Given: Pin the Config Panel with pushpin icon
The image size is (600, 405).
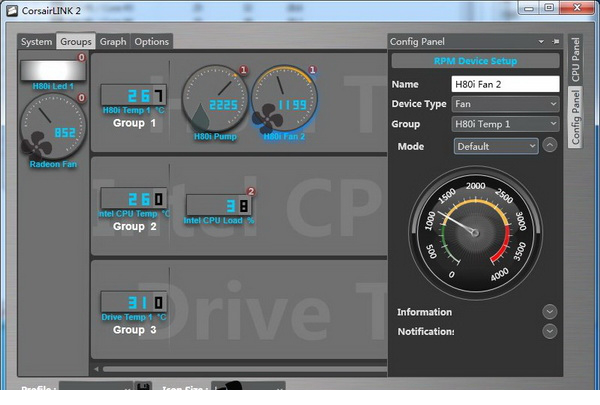Looking at the screenshot, I should coord(556,41).
